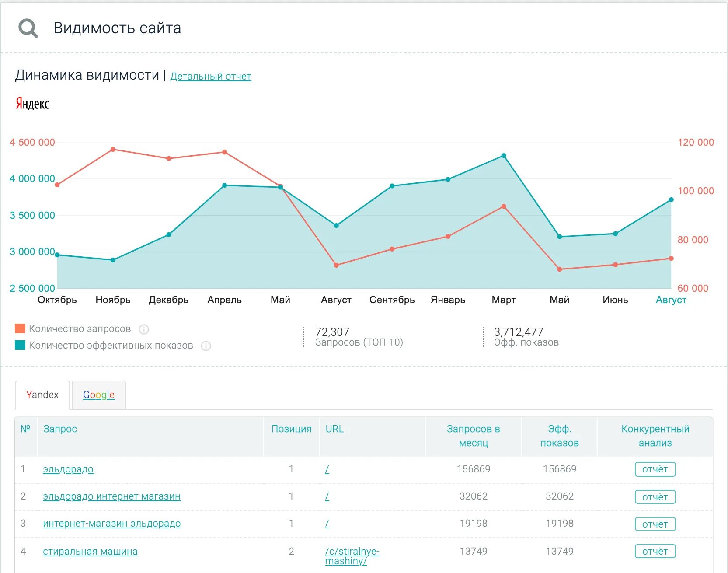Click the info icon next to Количество запросов
728x573 pixels.
click(x=144, y=329)
